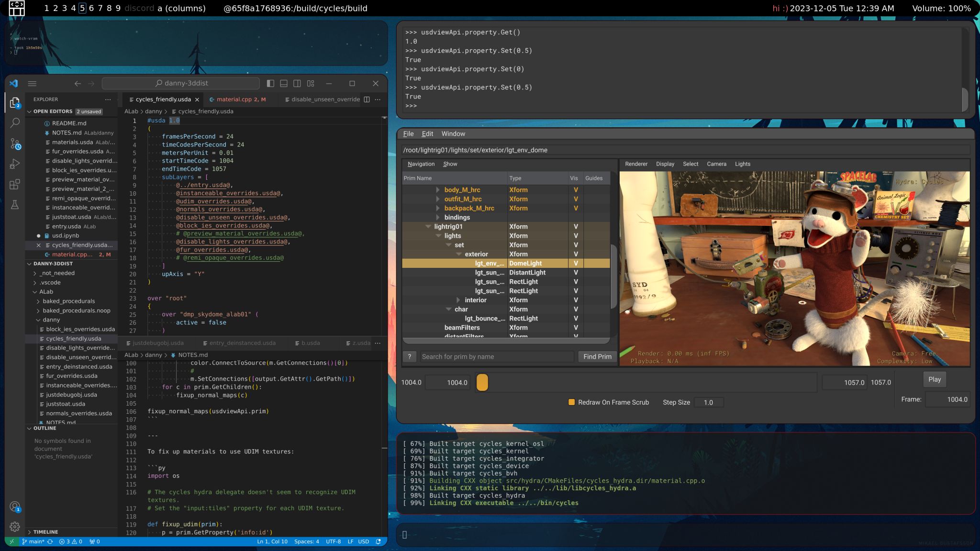Toggle the bottom panel layout icon

pyautogui.click(x=284, y=83)
